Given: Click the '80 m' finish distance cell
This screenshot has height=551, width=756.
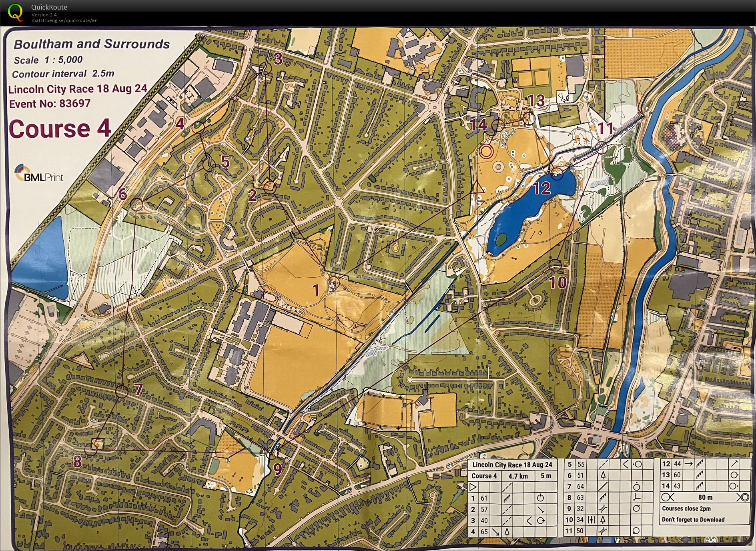Looking at the screenshot, I should pyautogui.click(x=705, y=497).
